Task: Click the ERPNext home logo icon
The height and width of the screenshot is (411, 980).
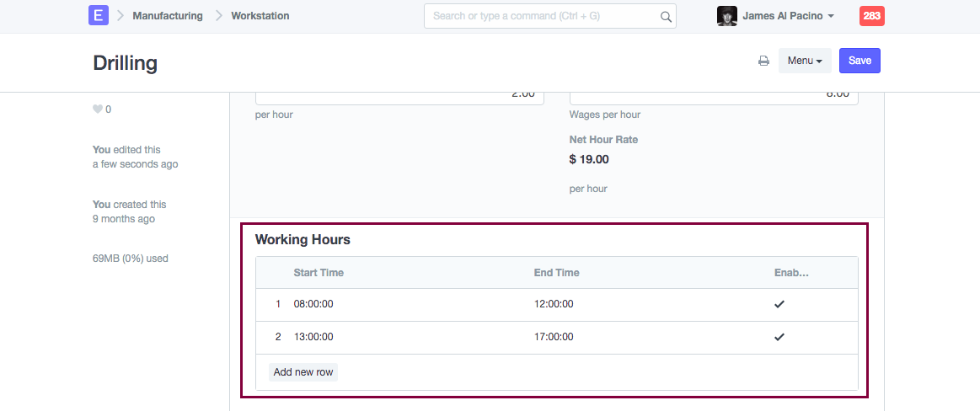Action: click(99, 16)
